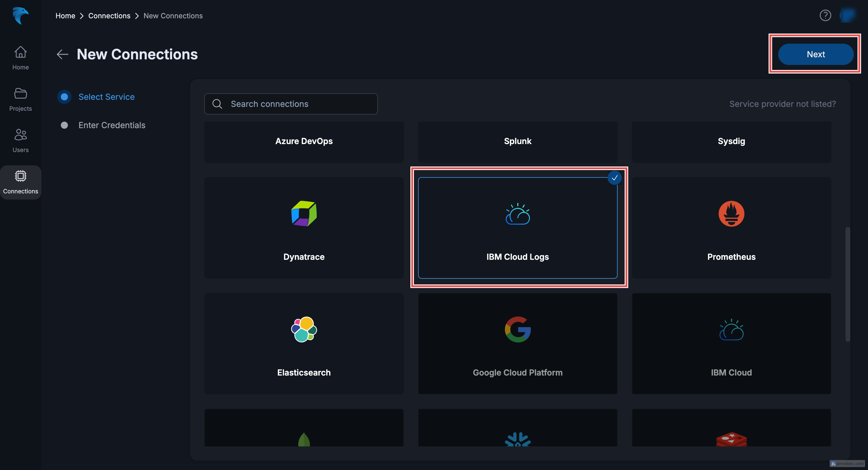
Task: Toggle the checkmark on IBM Cloud Logs
Action: tap(614, 178)
